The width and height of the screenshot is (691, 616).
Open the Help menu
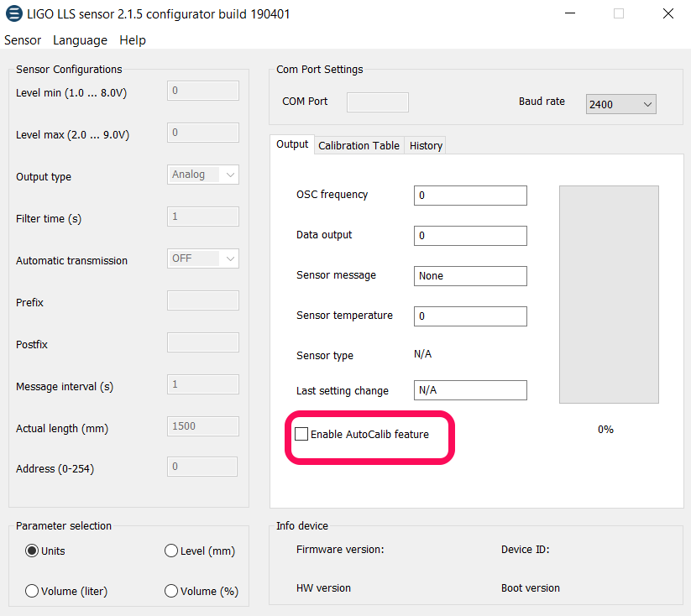pyautogui.click(x=132, y=40)
